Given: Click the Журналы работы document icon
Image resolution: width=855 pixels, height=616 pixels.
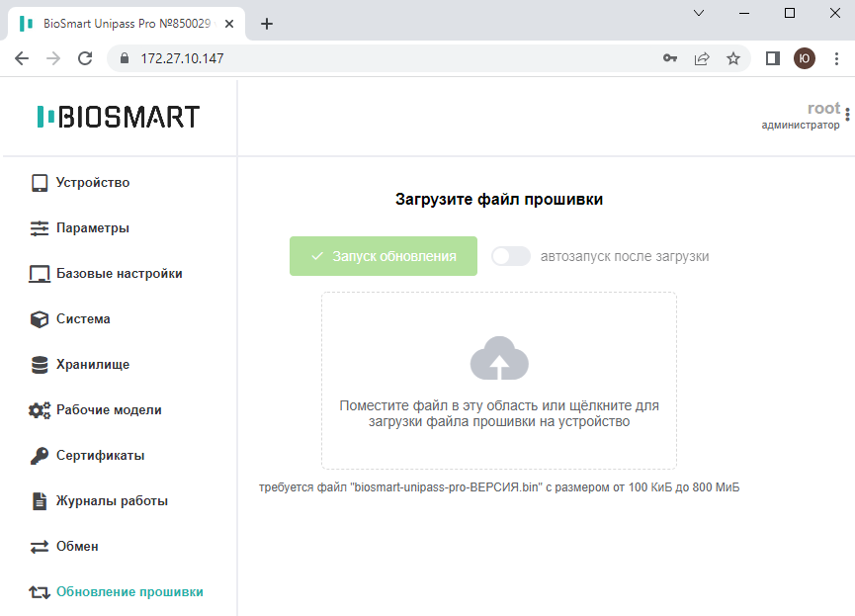Looking at the screenshot, I should click(x=40, y=501).
